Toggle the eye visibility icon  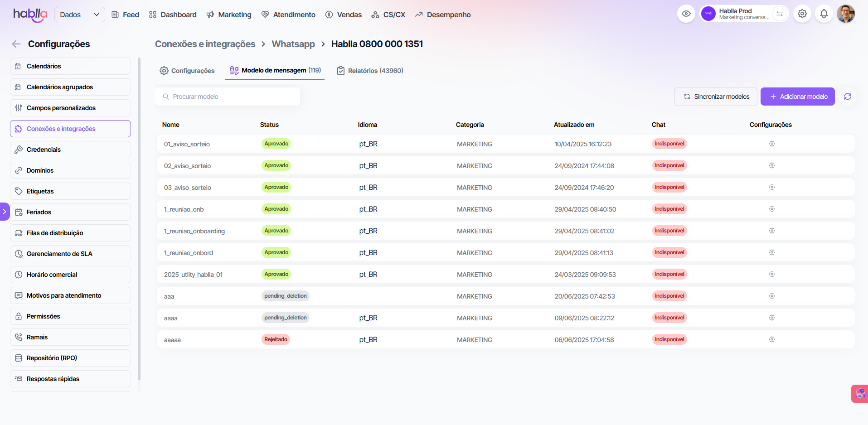(686, 14)
